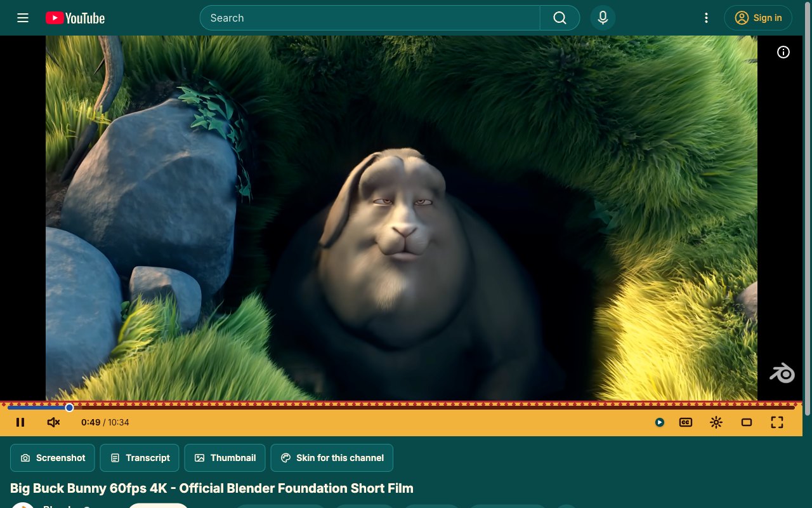The width and height of the screenshot is (812, 508).
Task: Click the search magnifier button
Action: coord(560,18)
